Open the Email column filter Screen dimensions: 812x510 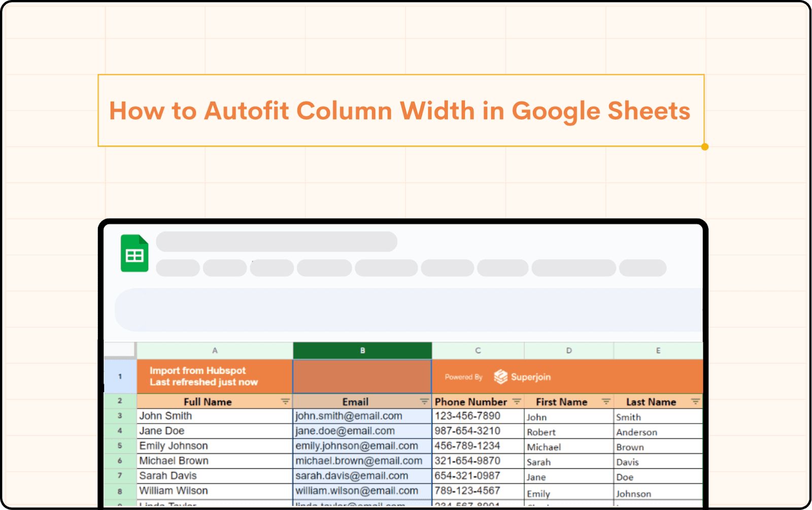coord(424,402)
